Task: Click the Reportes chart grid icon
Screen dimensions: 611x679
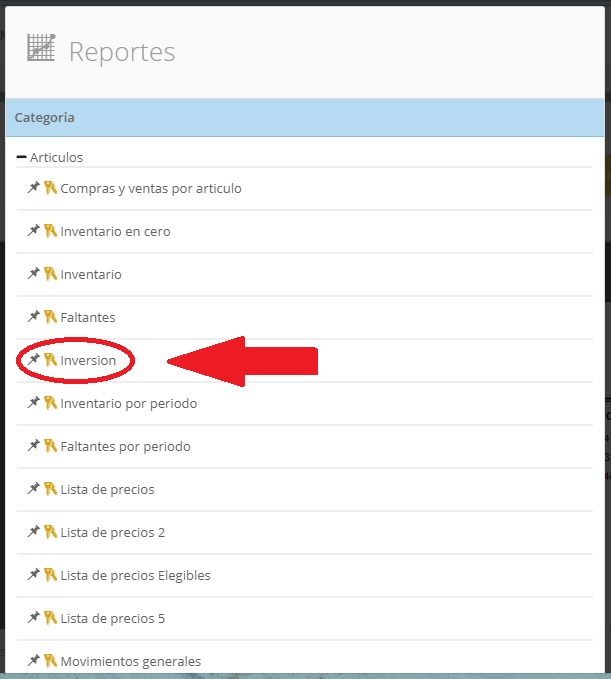Action: [x=41, y=48]
